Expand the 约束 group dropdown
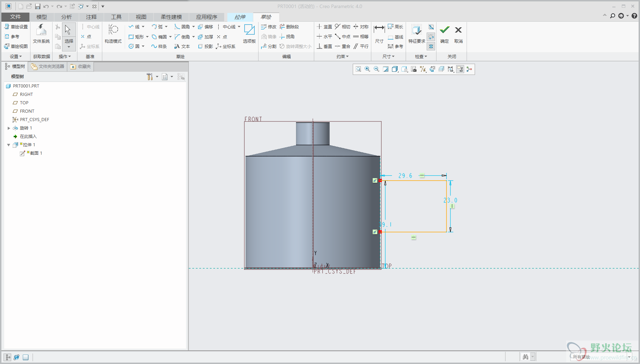The width and height of the screenshot is (640, 364). point(343,56)
